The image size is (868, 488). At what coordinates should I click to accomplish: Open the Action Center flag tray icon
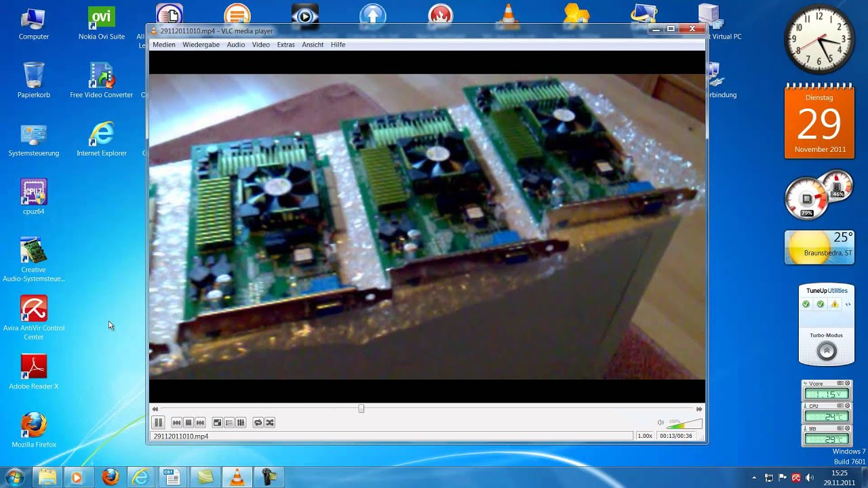click(x=783, y=478)
